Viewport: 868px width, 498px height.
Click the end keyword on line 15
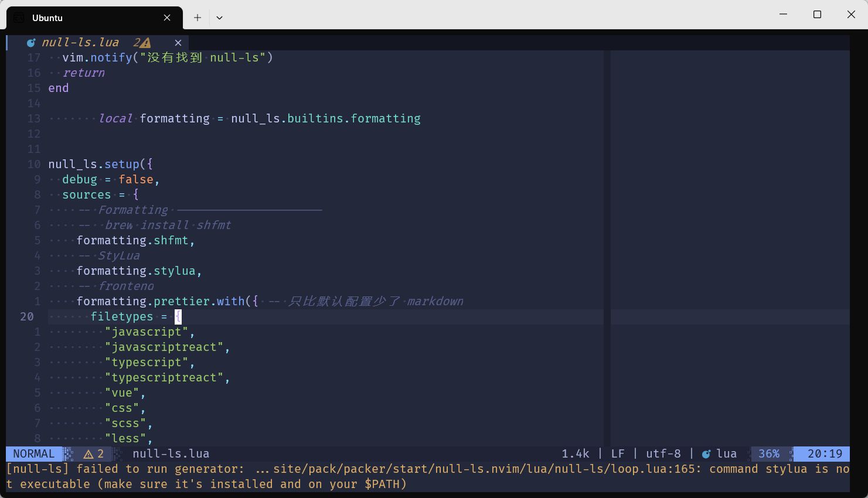(x=59, y=88)
